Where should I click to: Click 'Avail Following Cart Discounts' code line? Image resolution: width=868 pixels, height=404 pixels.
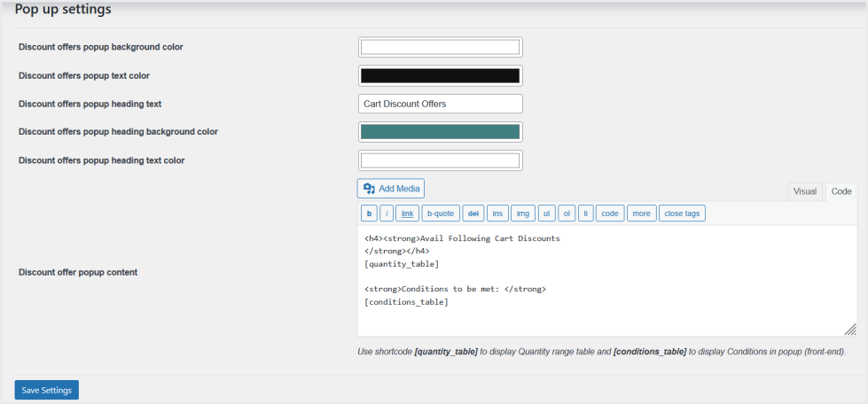pyautogui.click(x=462, y=238)
